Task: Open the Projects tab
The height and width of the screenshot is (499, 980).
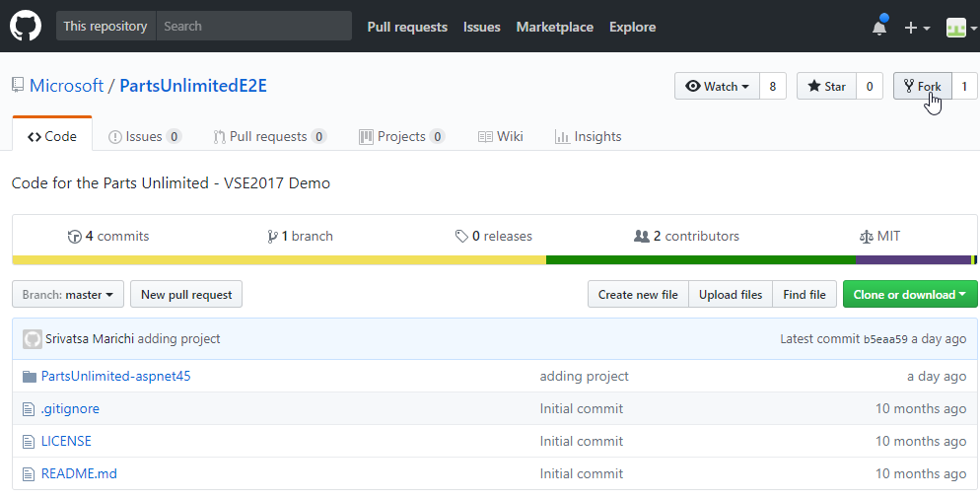Action: coord(402,137)
